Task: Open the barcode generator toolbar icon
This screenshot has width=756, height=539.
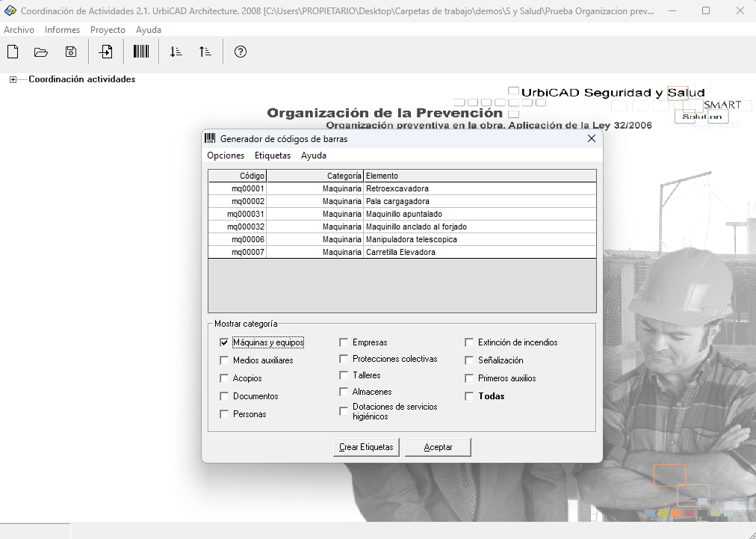Action: 140,52
